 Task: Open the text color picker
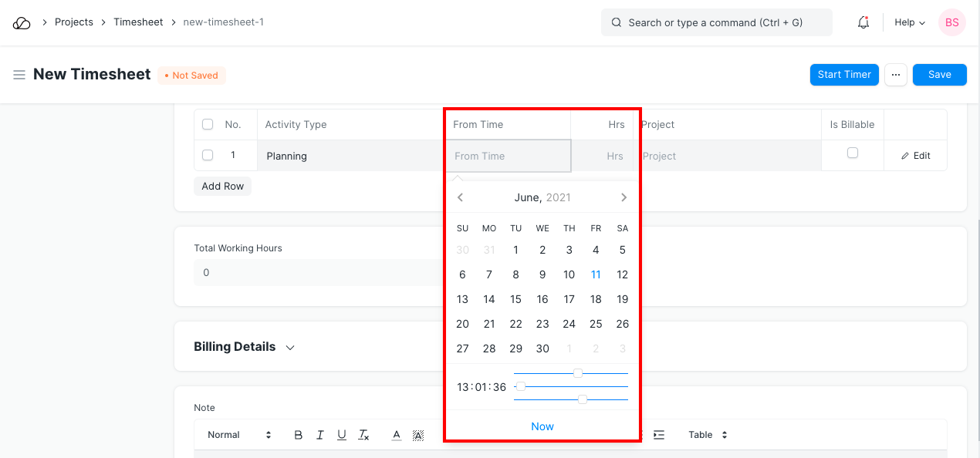397,435
